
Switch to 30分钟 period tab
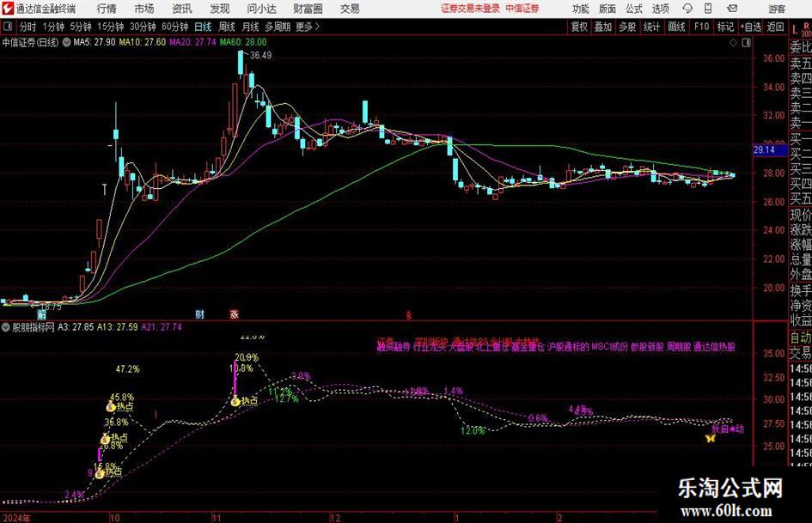point(143,27)
